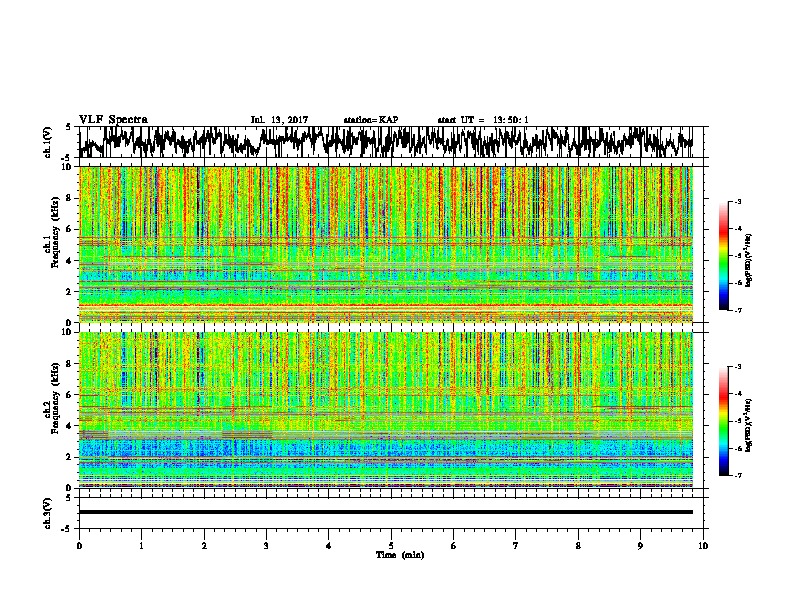Click time axis tick label "4"

point(329,546)
